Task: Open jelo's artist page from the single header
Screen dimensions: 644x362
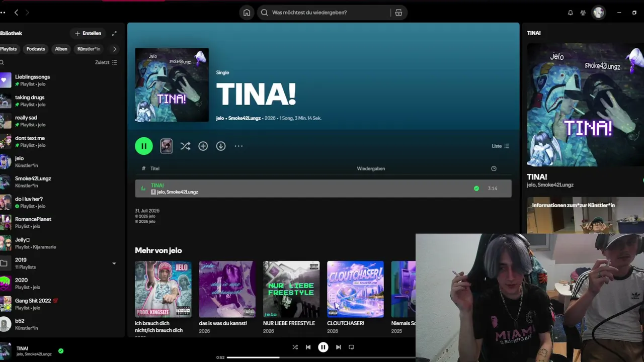Action: (220, 118)
